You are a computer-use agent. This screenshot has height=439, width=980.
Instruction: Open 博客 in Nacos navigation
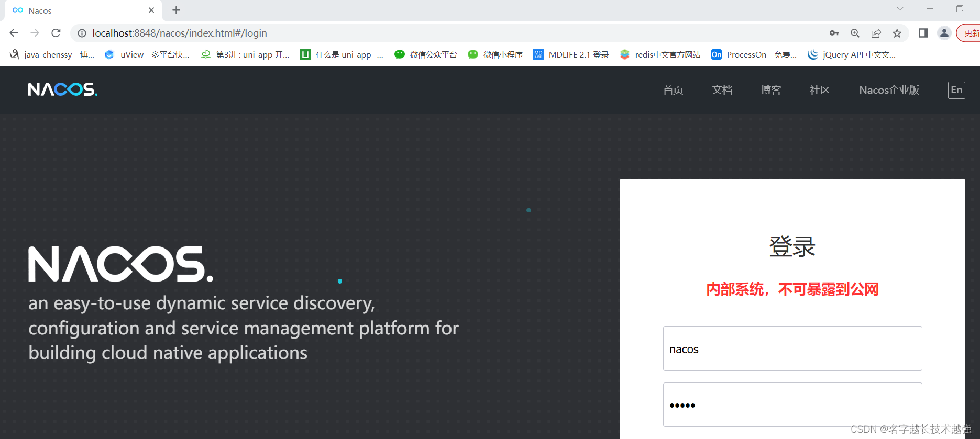tap(771, 90)
